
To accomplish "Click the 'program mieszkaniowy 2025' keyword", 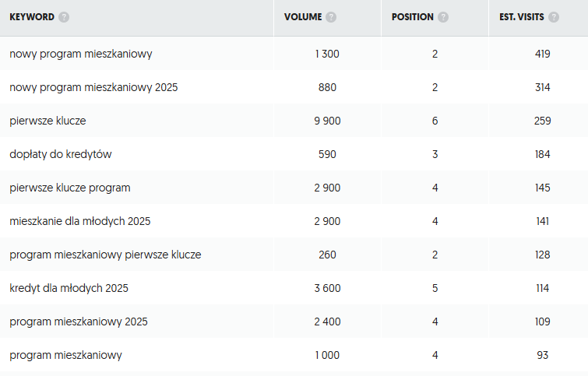I will tap(79, 322).
